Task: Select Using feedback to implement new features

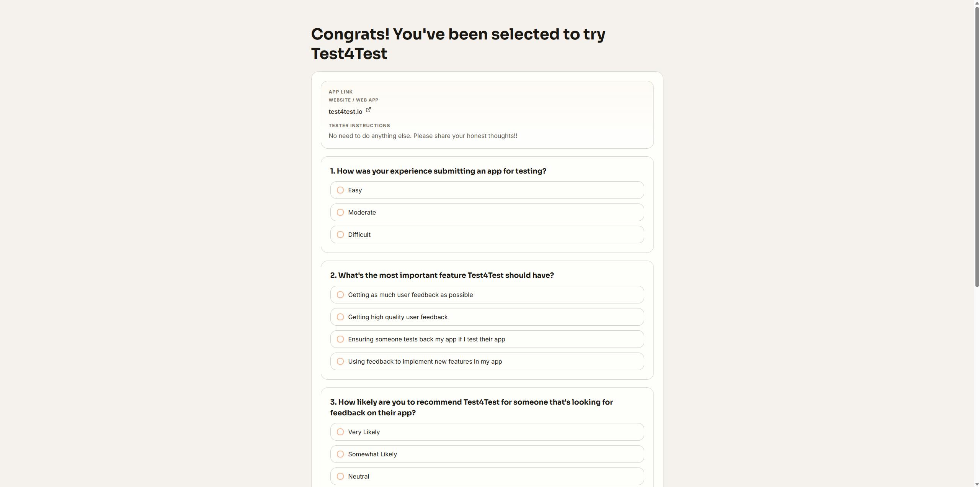Action: coord(487,361)
